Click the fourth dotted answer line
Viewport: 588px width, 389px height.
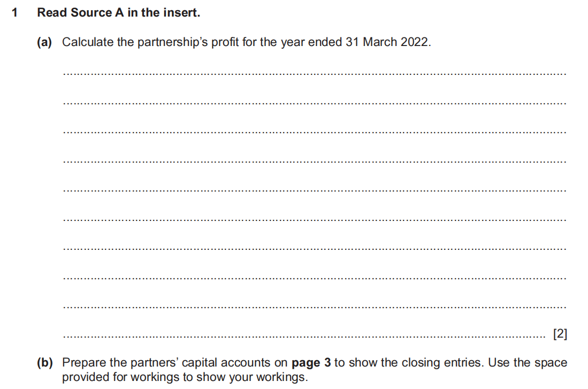[314, 161]
